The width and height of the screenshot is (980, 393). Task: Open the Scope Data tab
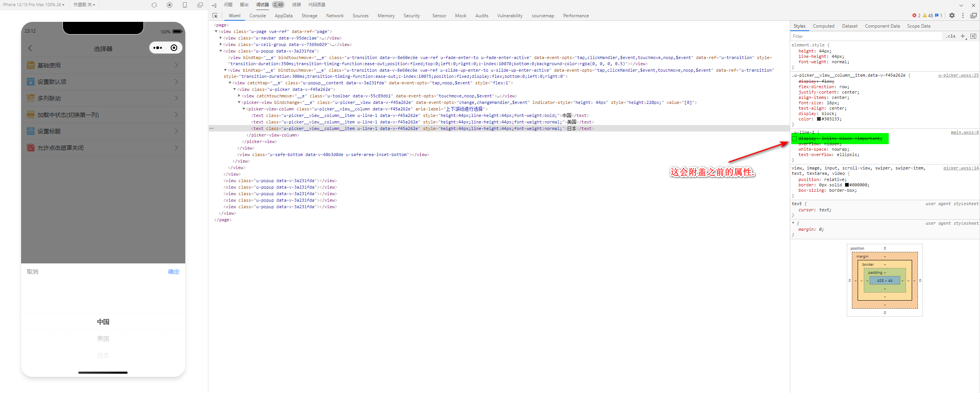click(919, 26)
